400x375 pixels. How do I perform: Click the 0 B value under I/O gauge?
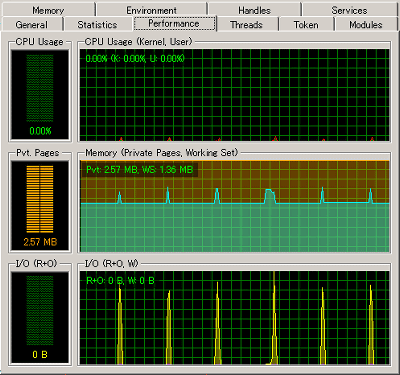click(40, 355)
